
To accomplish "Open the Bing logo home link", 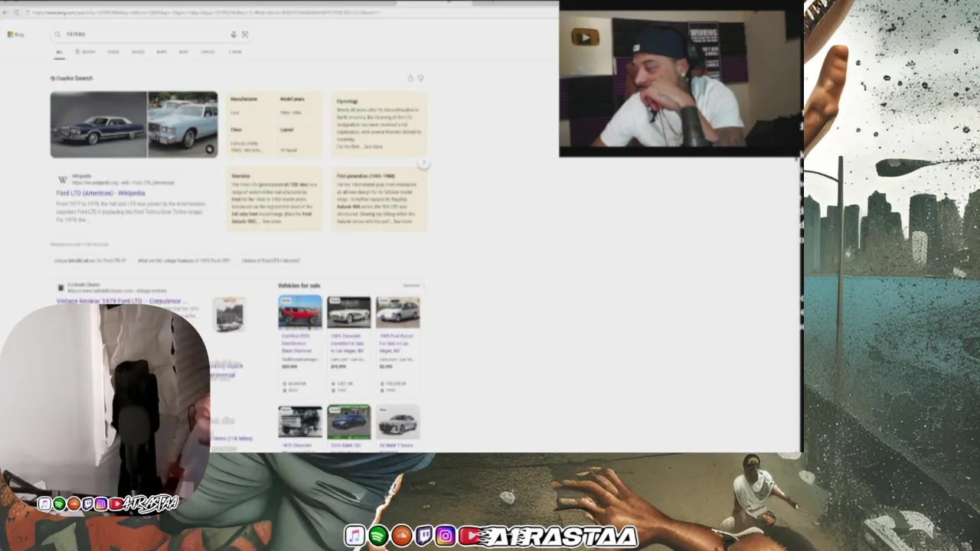I will pyautogui.click(x=15, y=34).
